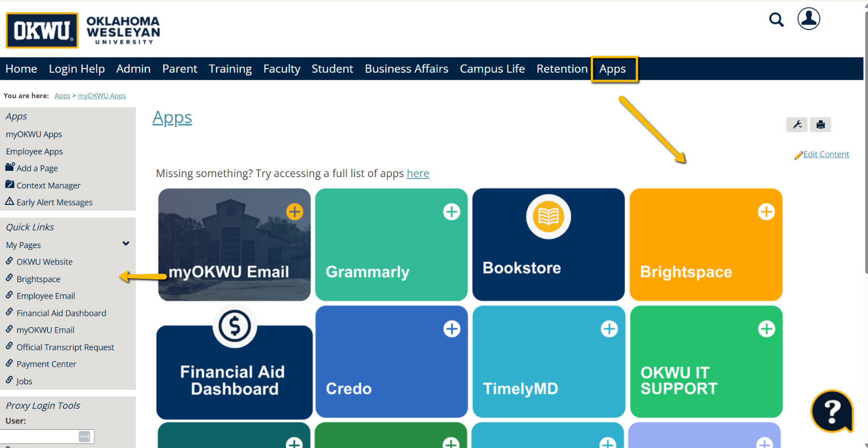Image resolution: width=868 pixels, height=448 pixels.
Task: Click the wrench page settings icon
Action: [797, 124]
